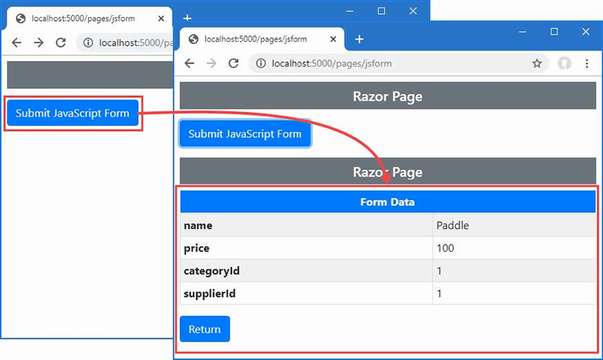The width and height of the screenshot is (603, 360).
Task: Open Chrome three-dot menu
Action: pyautogui.click(x=587, y=63)
